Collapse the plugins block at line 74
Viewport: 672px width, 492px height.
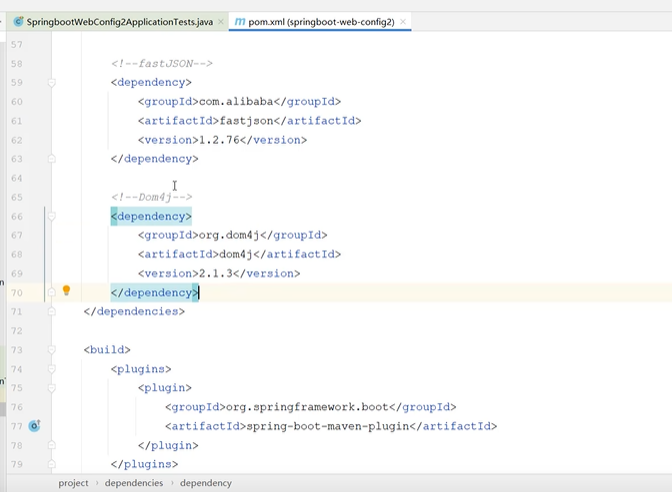(x=51, y=369)
